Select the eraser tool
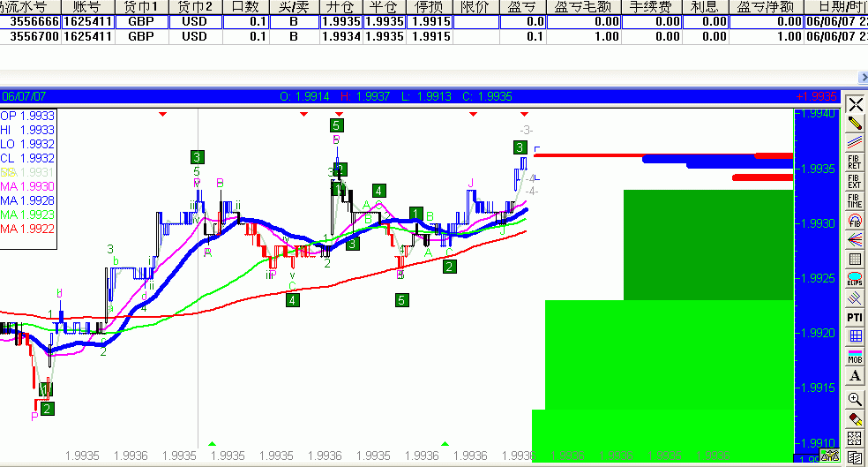 (856, 418)
